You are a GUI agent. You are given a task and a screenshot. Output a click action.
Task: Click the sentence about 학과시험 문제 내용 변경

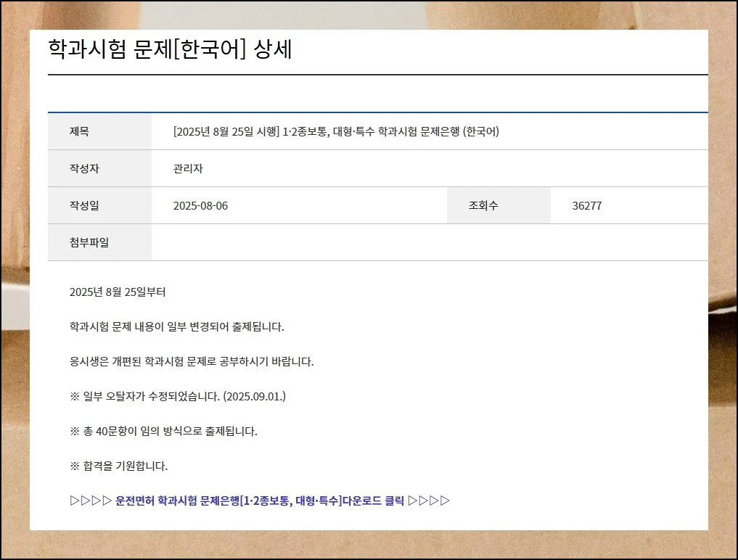pyautogui.click(x=176, y=327)
